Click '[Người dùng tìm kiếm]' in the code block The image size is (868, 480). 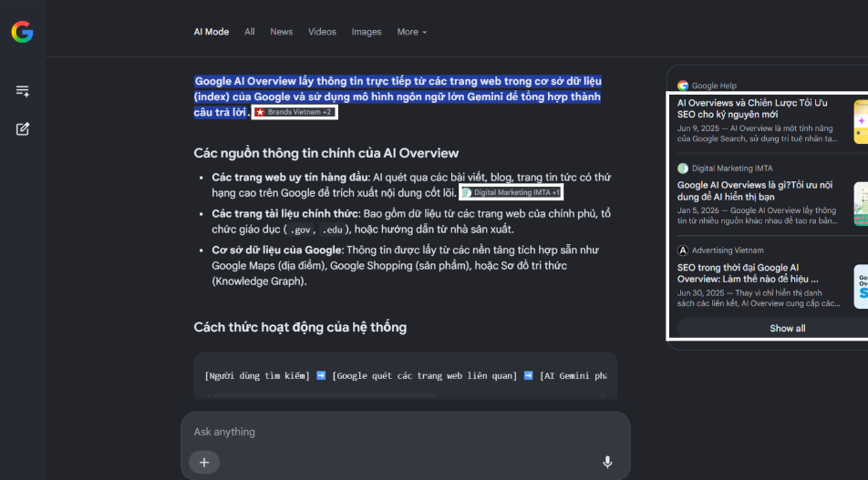(257, 376)
